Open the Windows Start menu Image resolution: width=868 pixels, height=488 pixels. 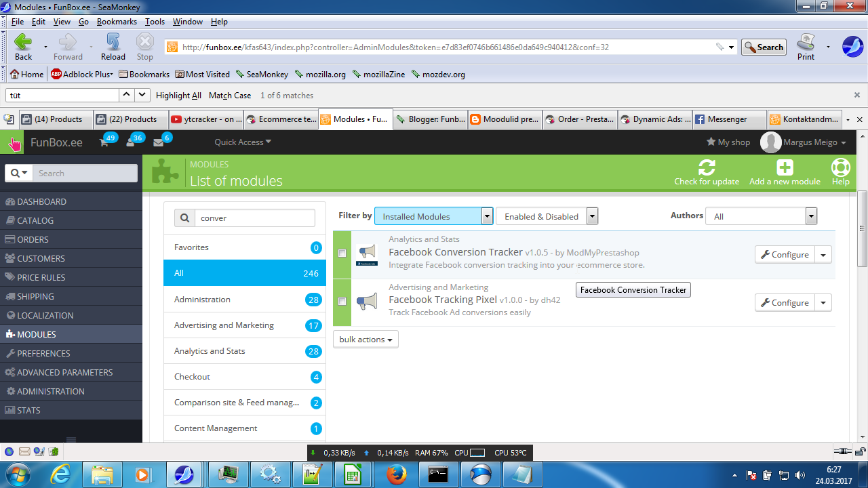(x=17, y=474)
